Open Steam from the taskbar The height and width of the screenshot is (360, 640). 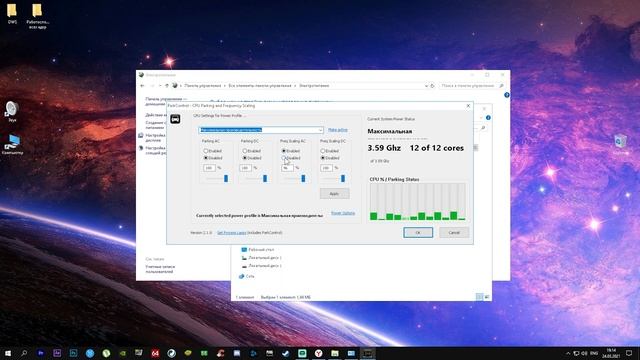click(x=286, y=353)
